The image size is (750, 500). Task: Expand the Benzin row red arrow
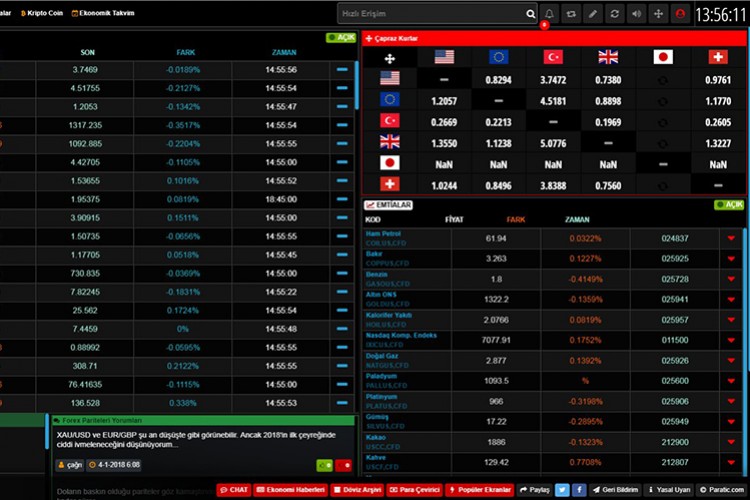pyautogui.click(x=731, y=278)
